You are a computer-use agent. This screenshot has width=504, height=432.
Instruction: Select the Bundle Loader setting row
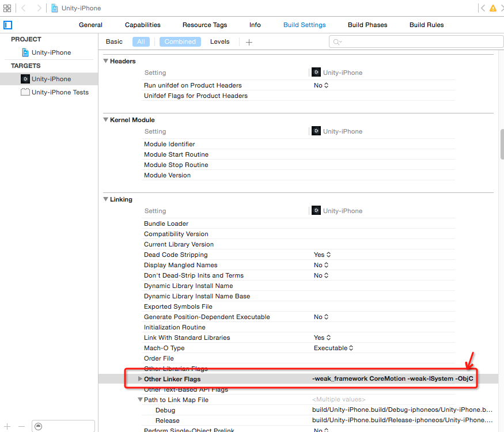click(x=298, y=223)
